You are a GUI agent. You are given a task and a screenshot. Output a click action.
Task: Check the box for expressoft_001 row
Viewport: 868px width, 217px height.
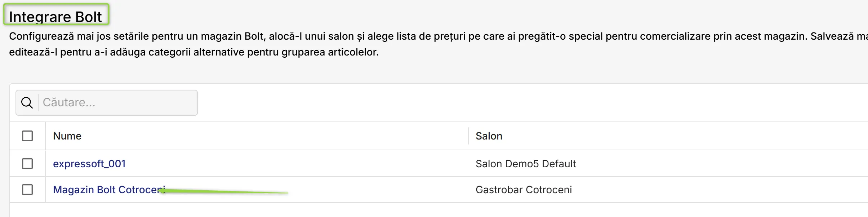click(x=27, y=164)
